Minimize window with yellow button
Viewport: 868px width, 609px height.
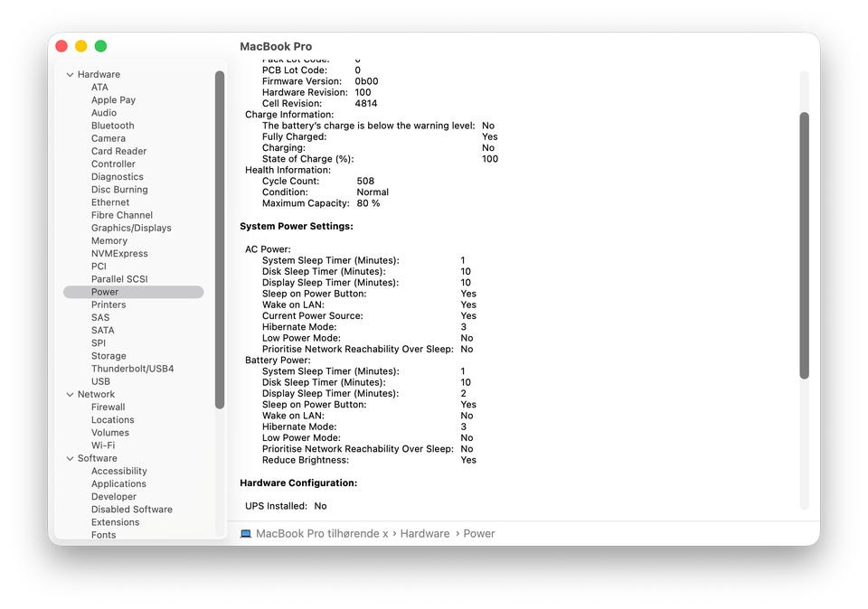point(80,46)
